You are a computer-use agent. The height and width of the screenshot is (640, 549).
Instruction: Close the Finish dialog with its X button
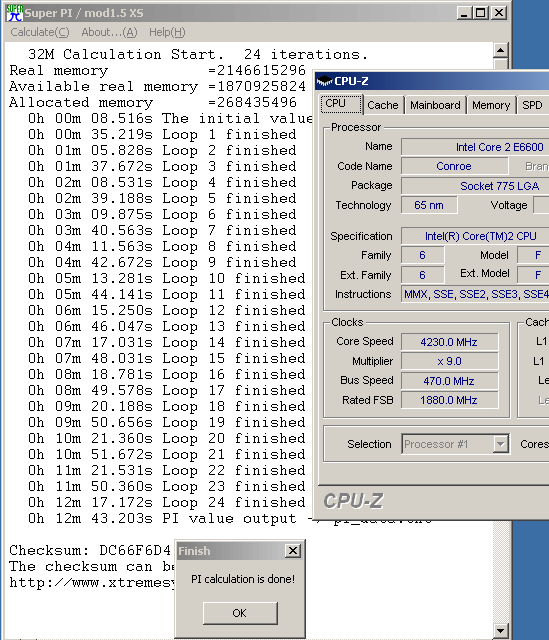coord(293,551)
